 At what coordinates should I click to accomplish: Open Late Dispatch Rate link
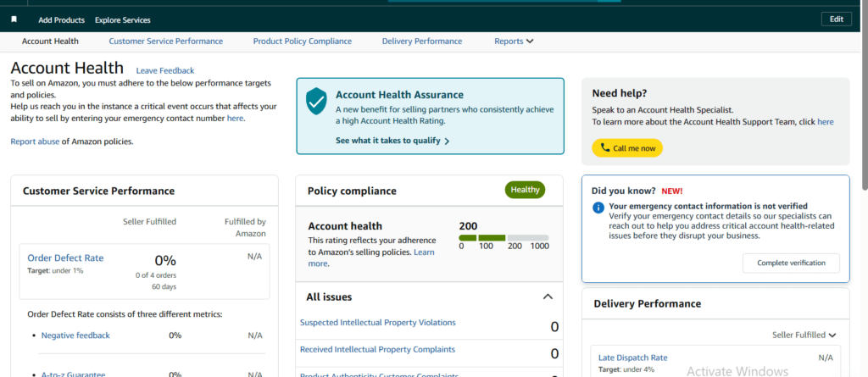632,358
